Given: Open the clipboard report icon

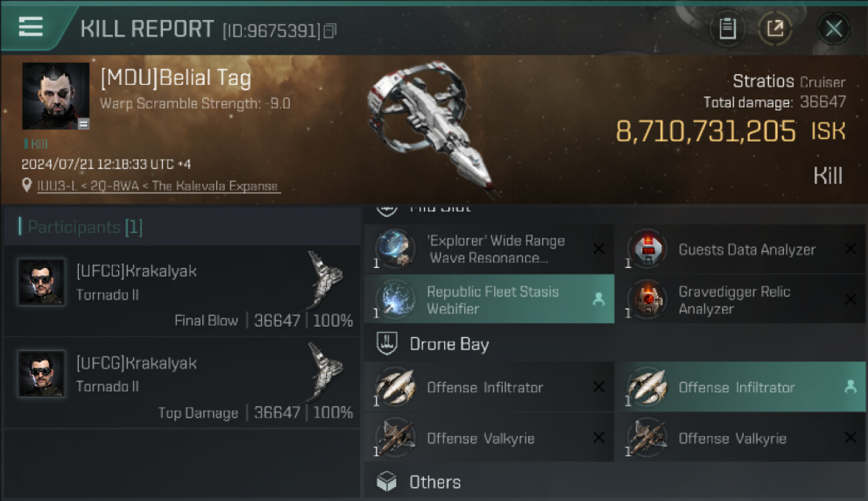Looking at the screenshot, I should 727,29.
